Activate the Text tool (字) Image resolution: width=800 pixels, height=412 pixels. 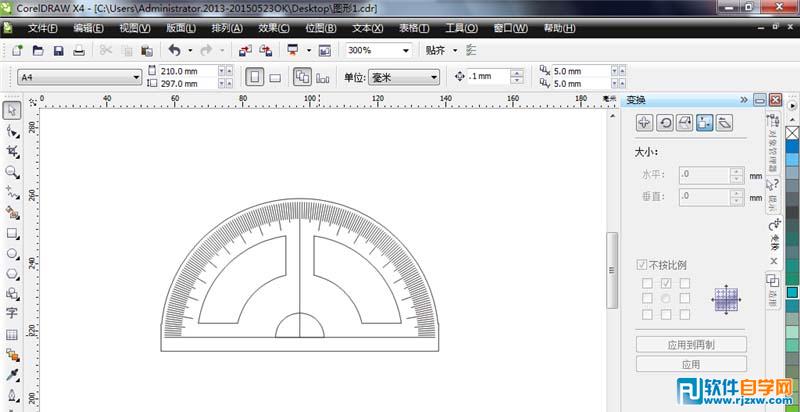(x=13, y=313)
